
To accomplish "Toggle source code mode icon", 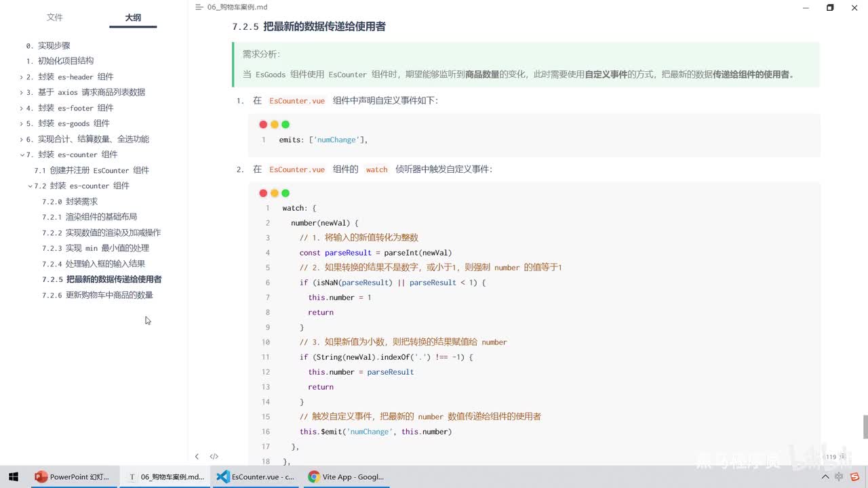I will 214,457.
